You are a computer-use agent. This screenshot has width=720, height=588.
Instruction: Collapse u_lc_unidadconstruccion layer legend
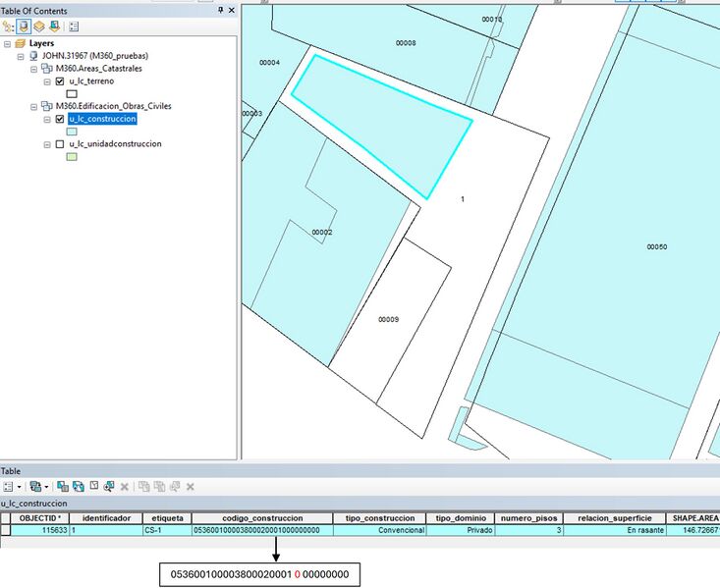[47, 145]
